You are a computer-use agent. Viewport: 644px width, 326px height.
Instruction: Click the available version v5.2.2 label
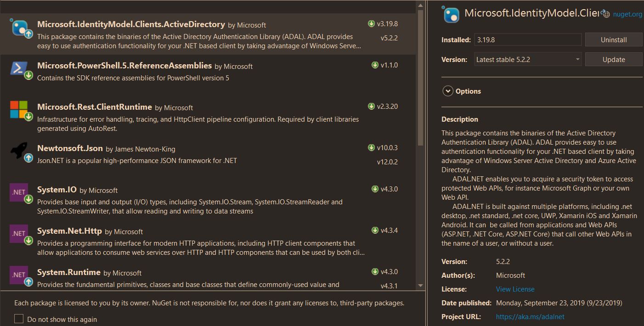[x=389, y=38]
